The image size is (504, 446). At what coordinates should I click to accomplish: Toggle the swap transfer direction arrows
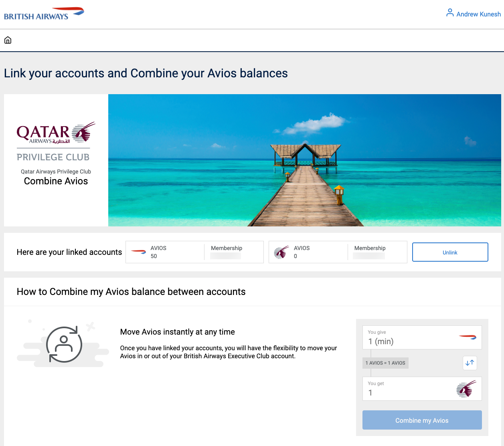pyautogui.click(x=470, y=363)
